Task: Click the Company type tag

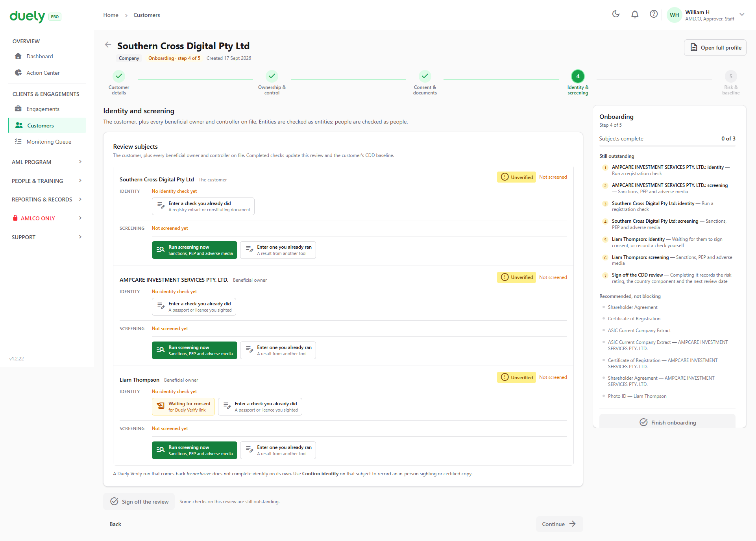Action: [x=129, y=58]
